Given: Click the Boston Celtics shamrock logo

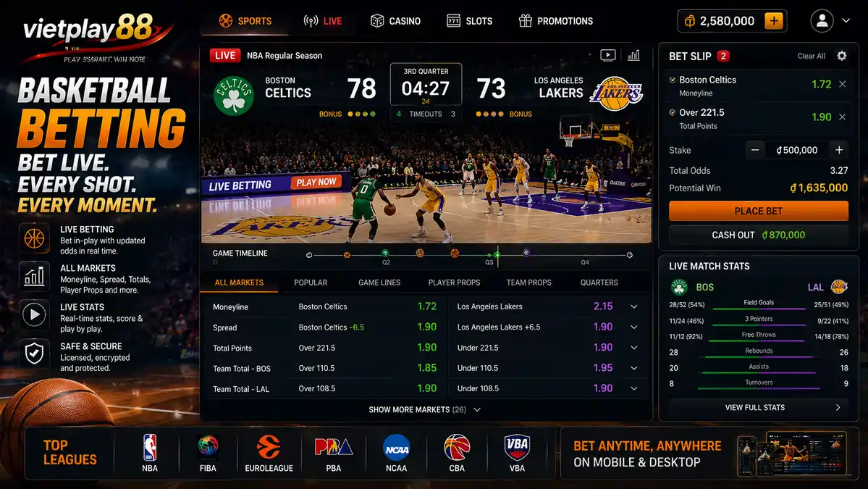Looking at the screenshot, I should (x=234, y=96).
